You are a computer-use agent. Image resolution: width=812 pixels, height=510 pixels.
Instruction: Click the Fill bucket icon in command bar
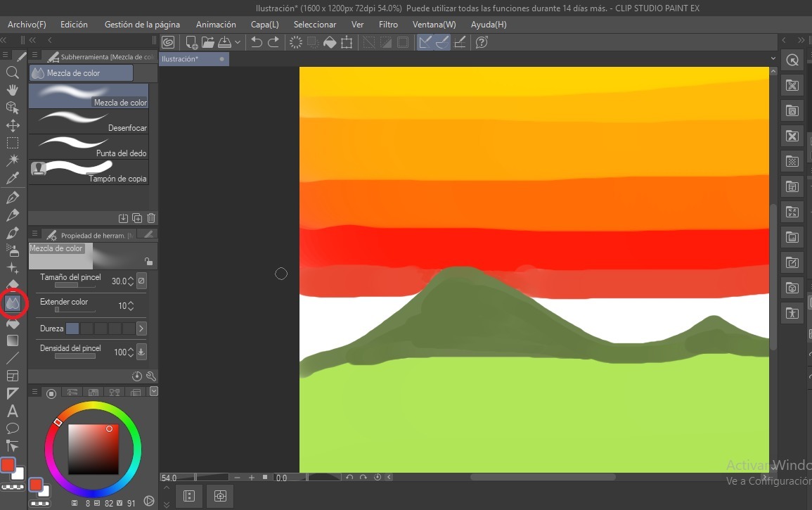(330, 42)
